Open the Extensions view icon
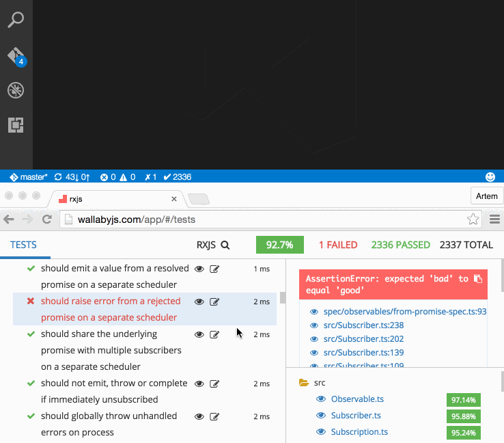The image size is (504, 443). pyautogui.click(x=16, y=125)
